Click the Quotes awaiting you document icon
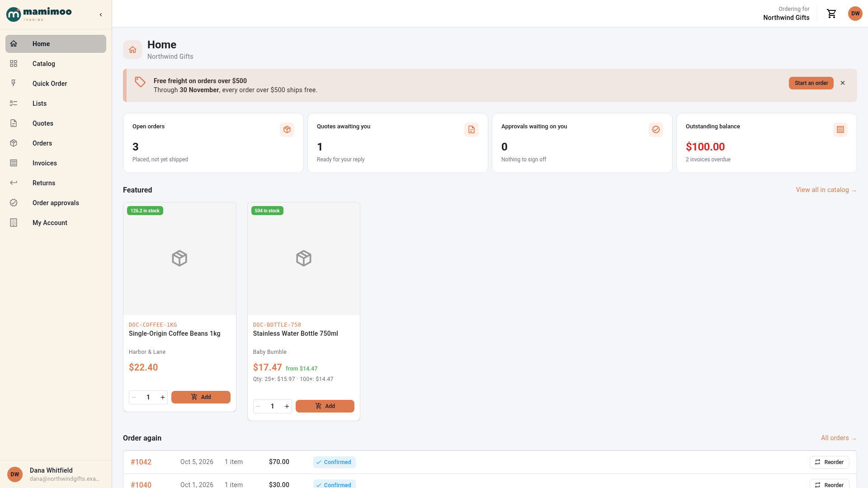Image resolution: width=868 pixels, height=488 pixels. pyautogui.click(x=472, y=130)
